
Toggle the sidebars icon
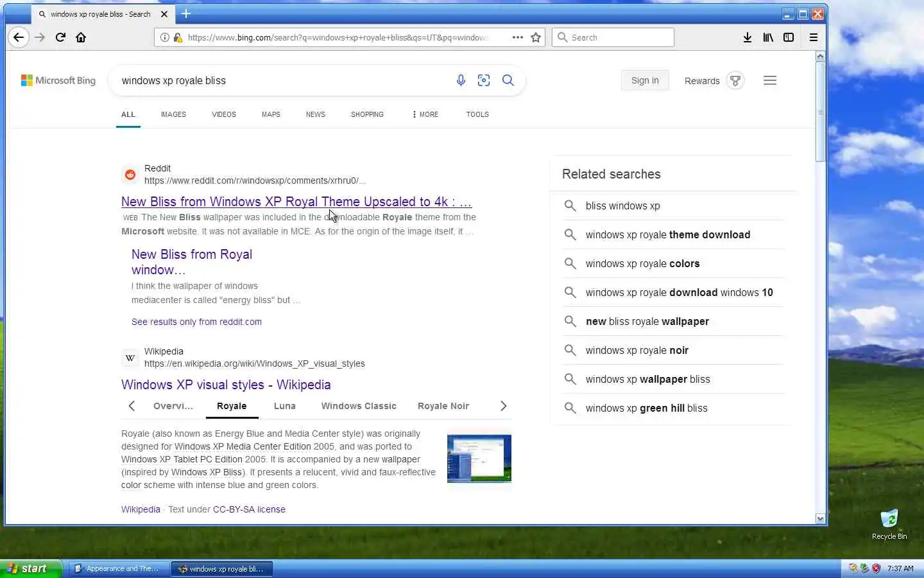(789, 37)
